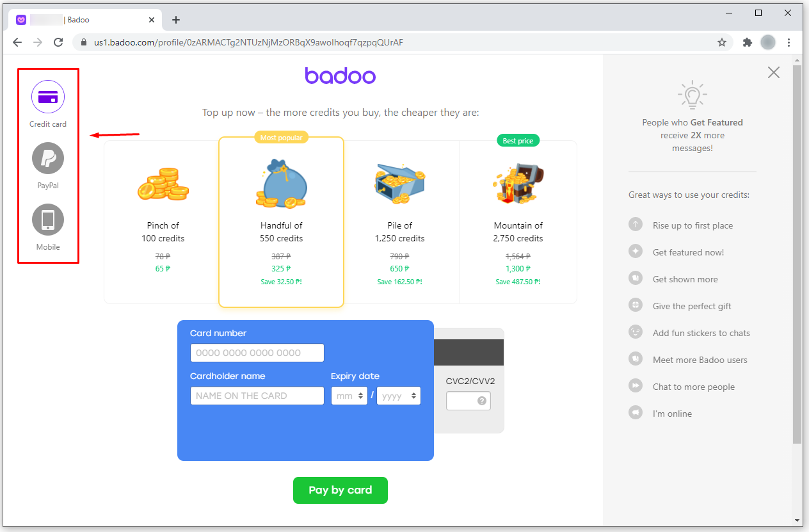Click the Give the perfect gift icon
This screenshot has height=532, width=809.
636,305
